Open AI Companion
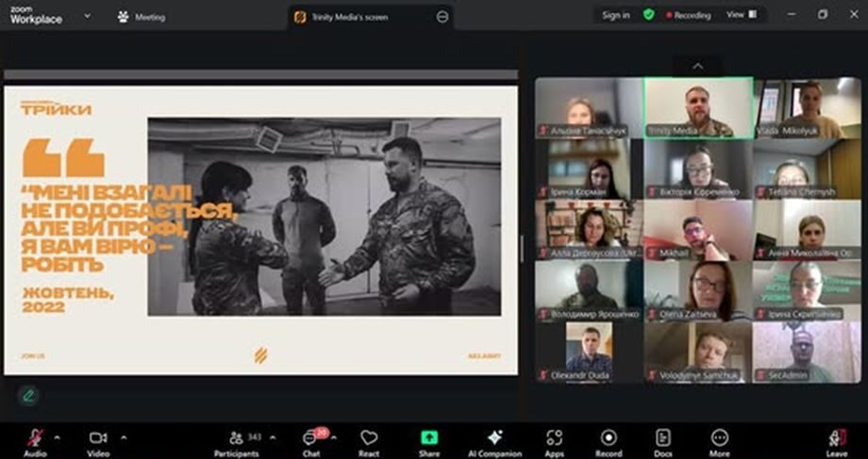868x459 pixels. (494, 439)
